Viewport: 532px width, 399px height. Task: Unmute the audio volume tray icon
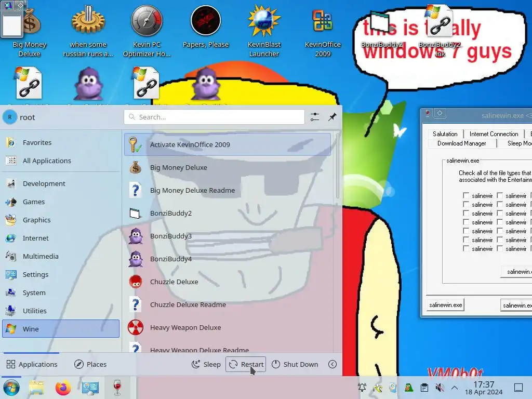pyautogui.click(x=440, y=388)
